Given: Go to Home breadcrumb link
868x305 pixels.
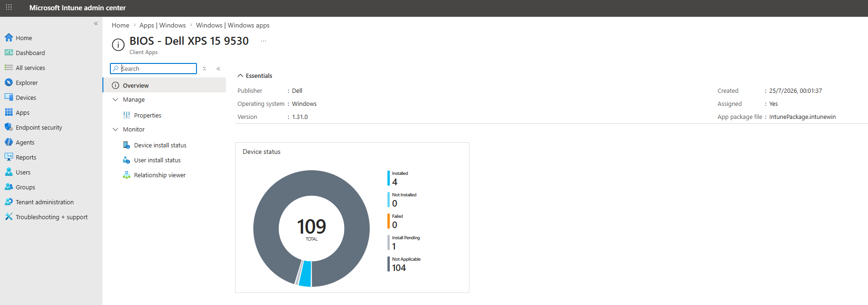Looking at the screenshot, I should tap(121, 25).
